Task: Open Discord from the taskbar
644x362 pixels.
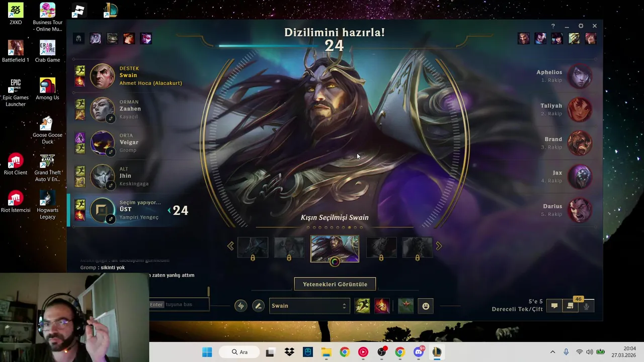Action: coord(419,352)
